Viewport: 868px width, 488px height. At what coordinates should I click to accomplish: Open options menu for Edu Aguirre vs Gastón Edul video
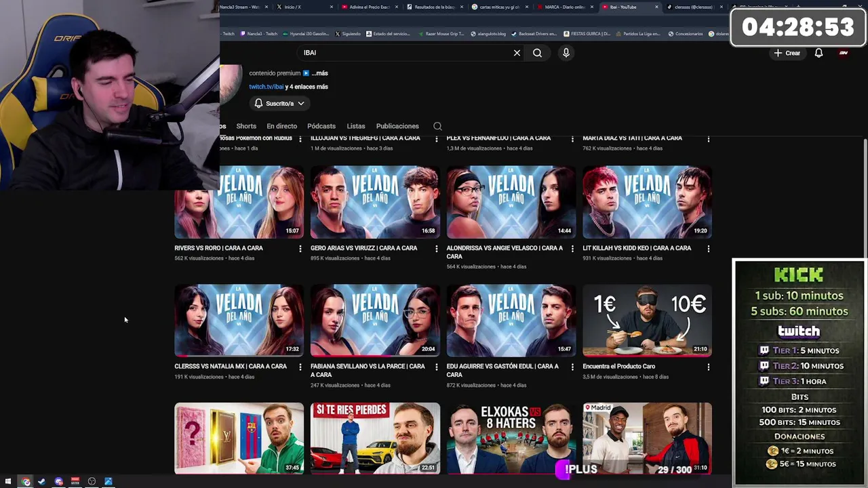point(572,367)
